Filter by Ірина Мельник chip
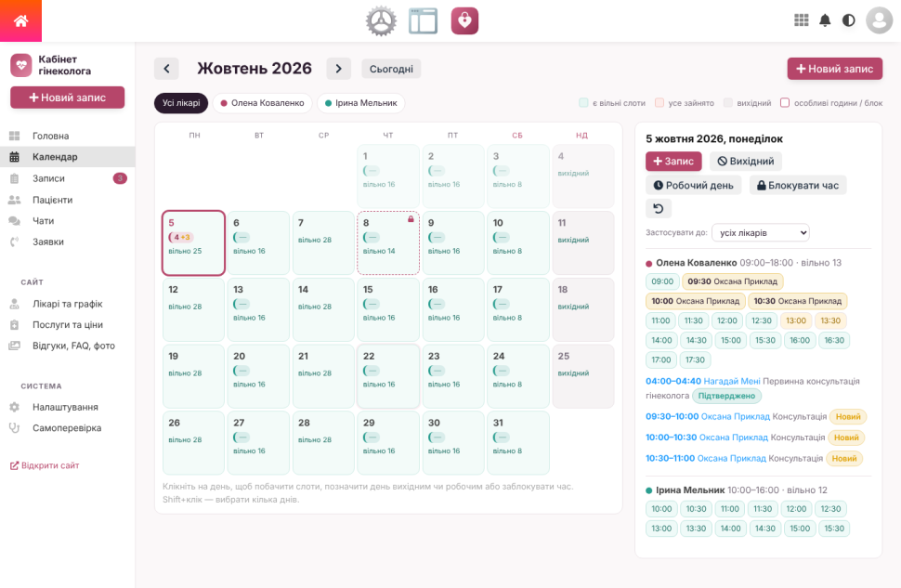Screen dimensions: 901x588 (x=360, y=103)
